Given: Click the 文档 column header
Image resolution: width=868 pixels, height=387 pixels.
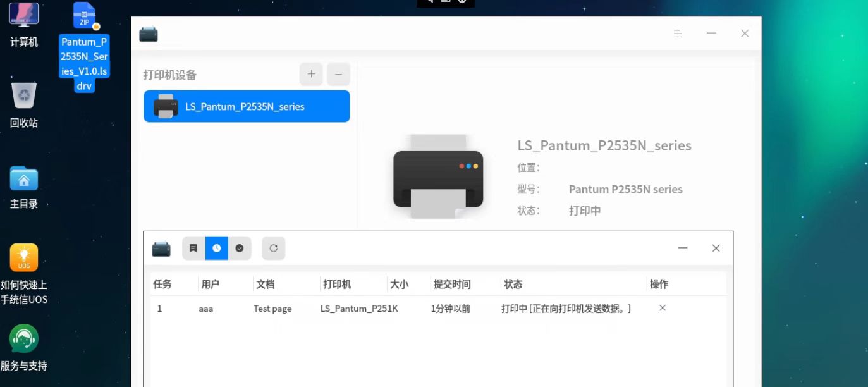Looking at the screenshot, I should (266, 285).
